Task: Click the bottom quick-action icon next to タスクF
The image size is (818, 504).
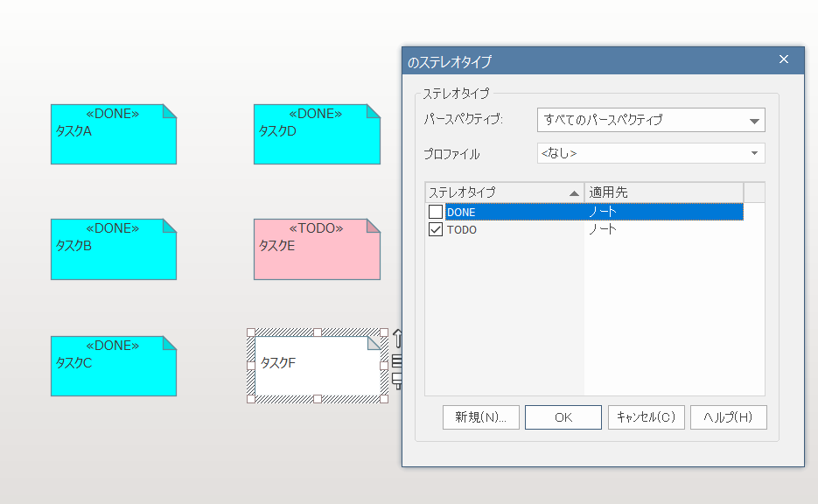Action: pyautogui.click(x=397, y=380)
